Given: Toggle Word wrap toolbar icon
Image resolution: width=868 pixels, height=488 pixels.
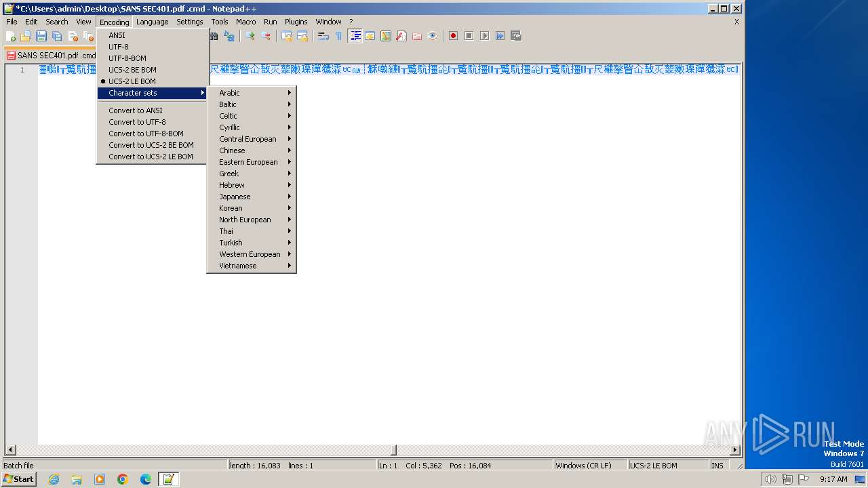Looking at the screenshot, I should coord(323,36).
